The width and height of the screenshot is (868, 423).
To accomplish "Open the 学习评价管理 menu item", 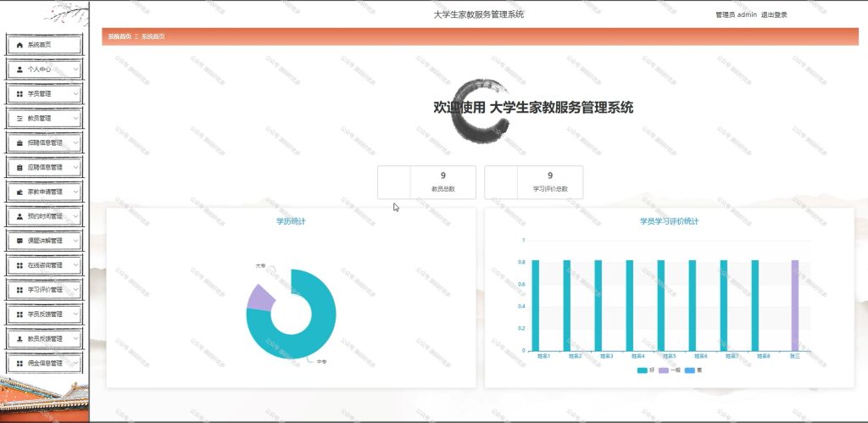I will (44, 290).
